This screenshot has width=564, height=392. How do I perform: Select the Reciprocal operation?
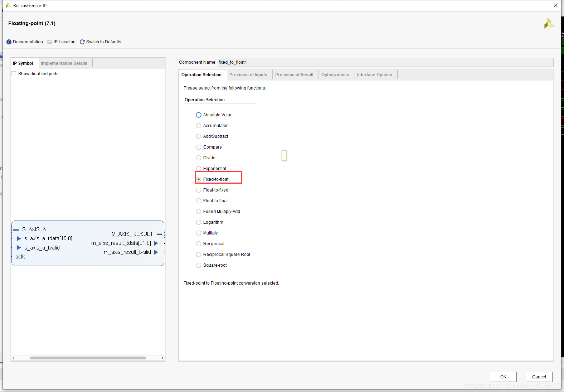click(199, 244)
